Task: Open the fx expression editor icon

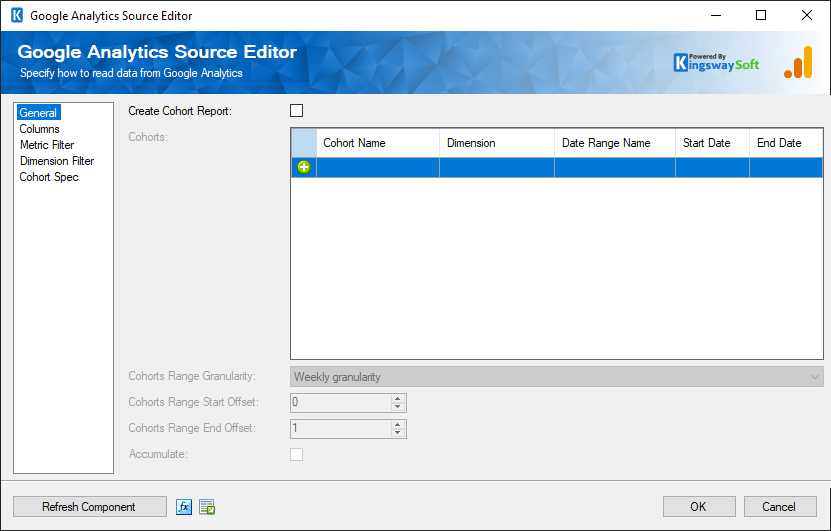Action: coord(183,507)
